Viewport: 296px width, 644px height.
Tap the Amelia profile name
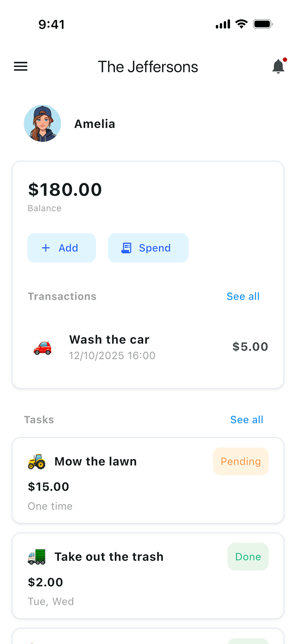click(95, 124)
